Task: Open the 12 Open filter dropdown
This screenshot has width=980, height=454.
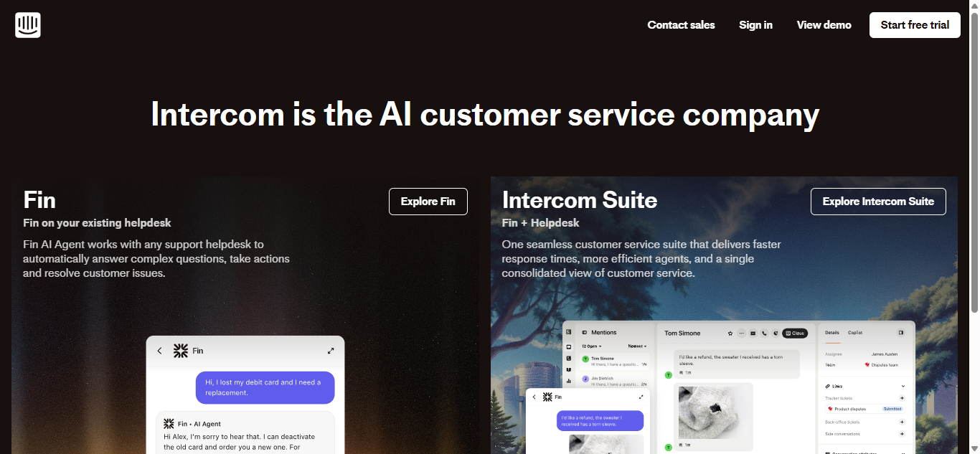Action: [x=592, y=346]
